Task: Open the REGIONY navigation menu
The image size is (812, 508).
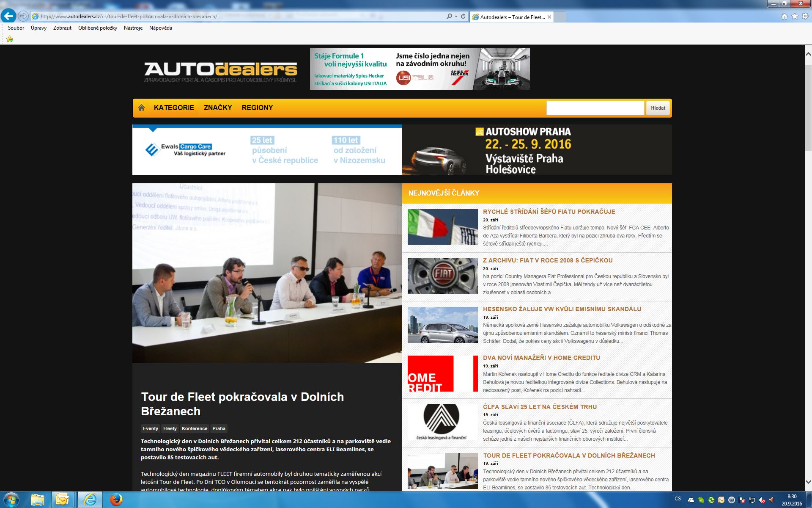Action: (257, 108)
